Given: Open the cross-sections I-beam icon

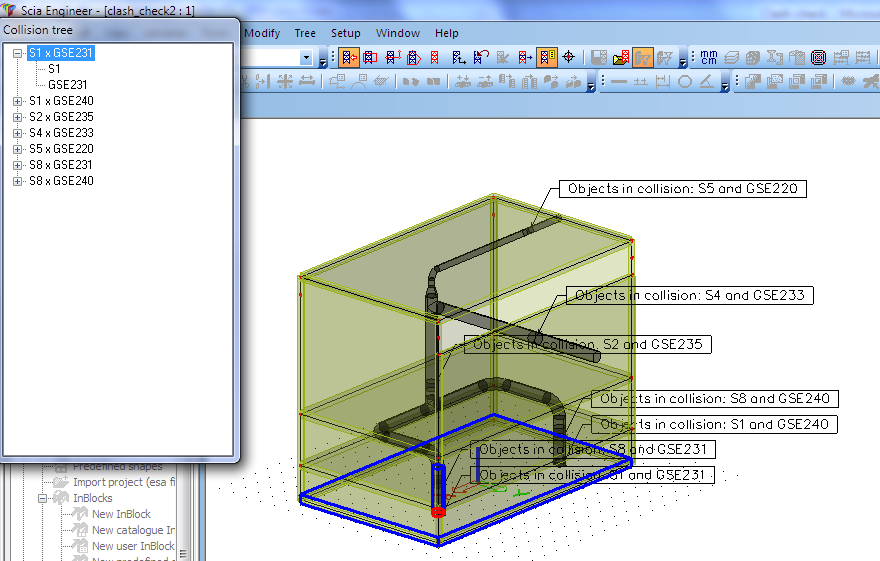Looking at the screenshot, I should [774, 57].
